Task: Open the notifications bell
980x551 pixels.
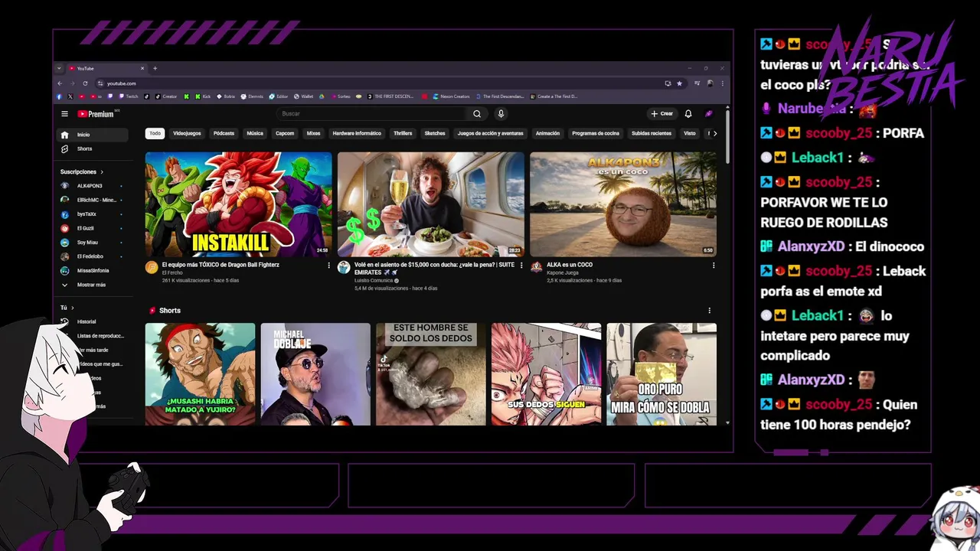Action: click(x=688, y=114)
